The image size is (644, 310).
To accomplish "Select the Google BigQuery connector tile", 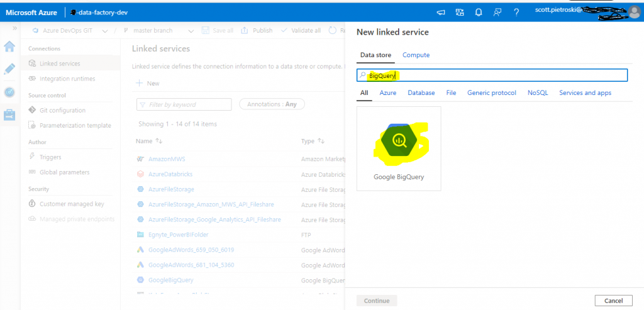I will 399,148.
